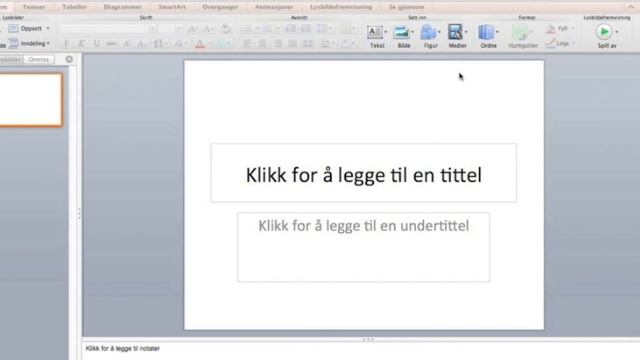This screenshot has width=640, height=360.
Task: Insert a picture using the Bilde icon
Action: (402, 32)
